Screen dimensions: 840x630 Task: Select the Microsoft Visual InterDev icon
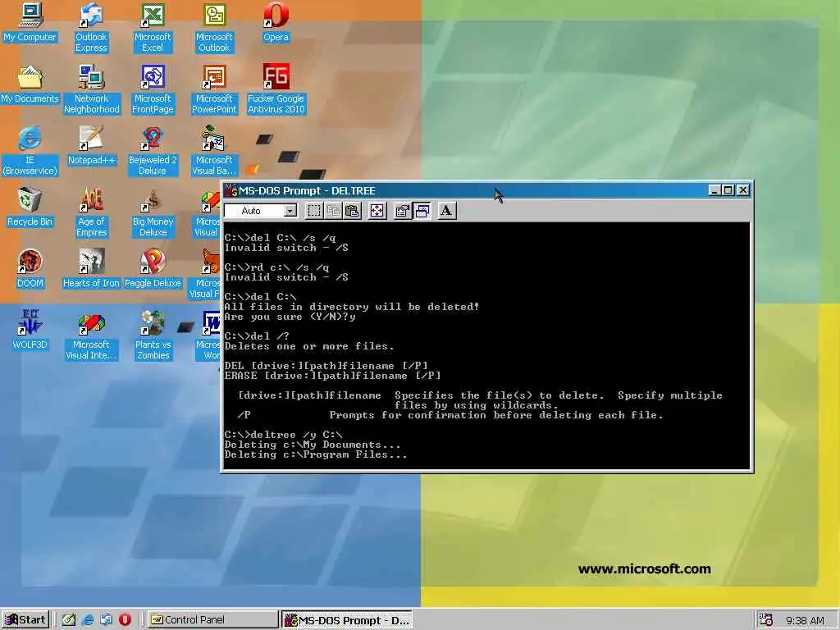click(91, 336)
